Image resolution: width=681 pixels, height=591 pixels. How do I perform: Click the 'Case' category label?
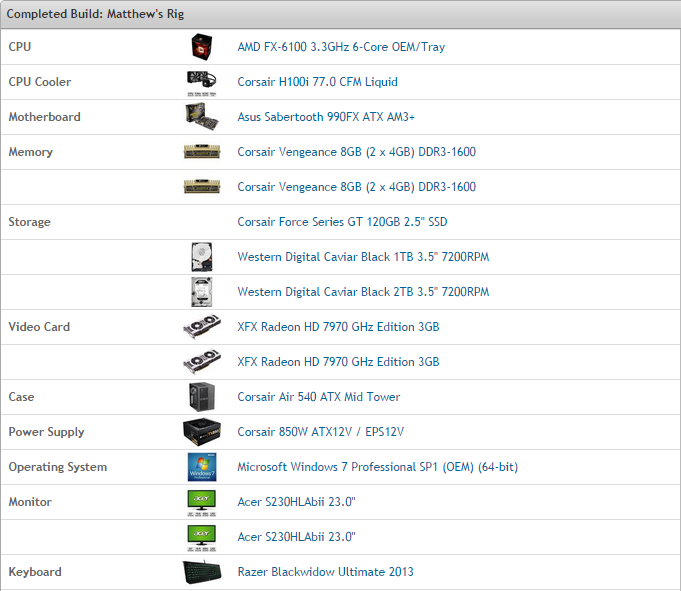tap(21, 397)
